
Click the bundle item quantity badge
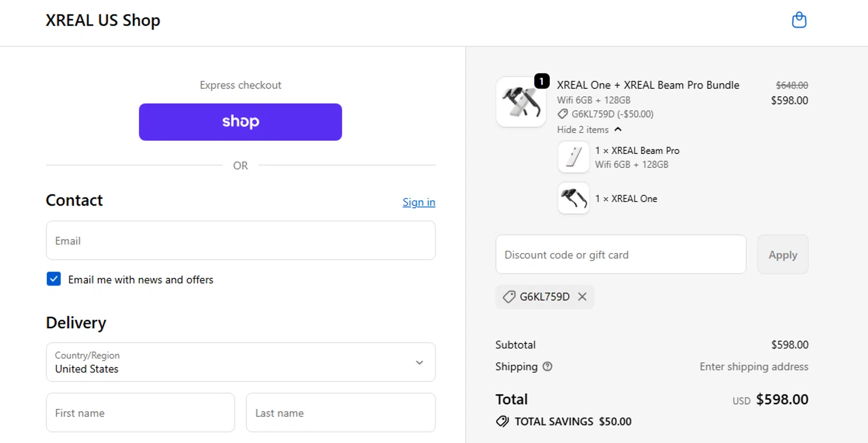click(542, 81)
